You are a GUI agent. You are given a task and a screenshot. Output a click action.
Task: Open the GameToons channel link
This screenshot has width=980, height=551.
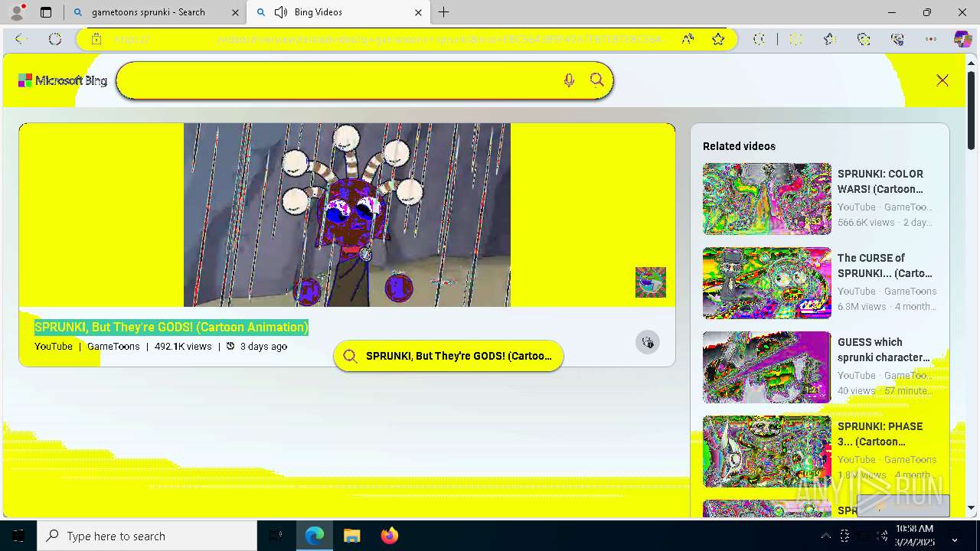click(x=113, y=347)
